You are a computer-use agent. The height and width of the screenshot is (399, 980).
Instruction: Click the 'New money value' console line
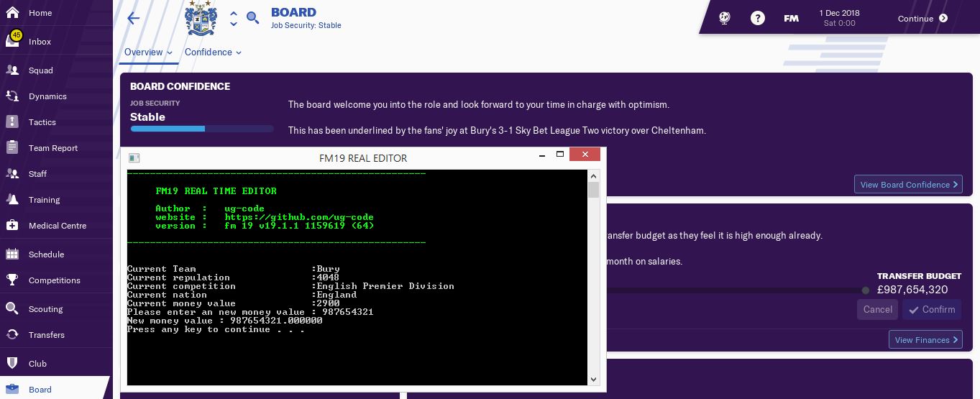point(224,321)
